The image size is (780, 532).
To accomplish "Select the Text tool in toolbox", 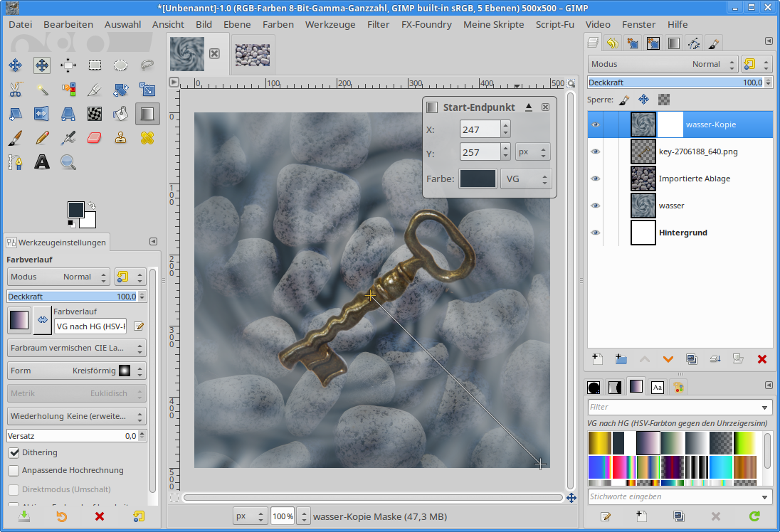I will [x=42, y=162].
